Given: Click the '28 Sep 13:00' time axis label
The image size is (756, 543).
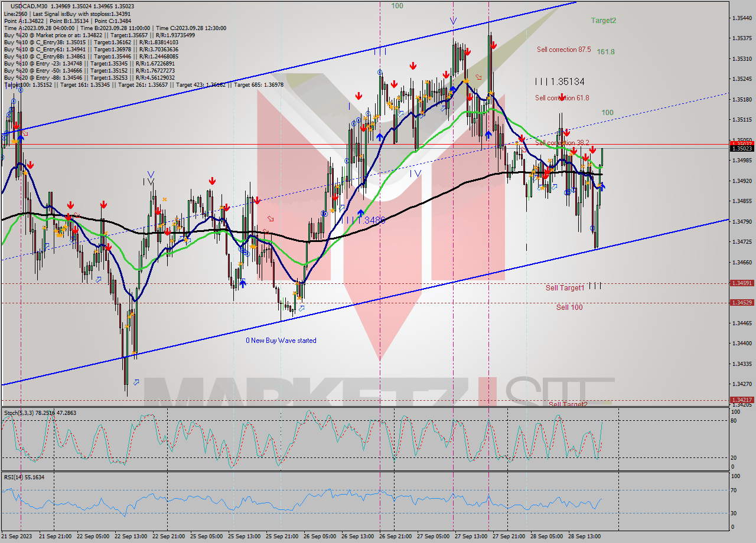Looking at the screenshot, I should [x=584, y=537].
